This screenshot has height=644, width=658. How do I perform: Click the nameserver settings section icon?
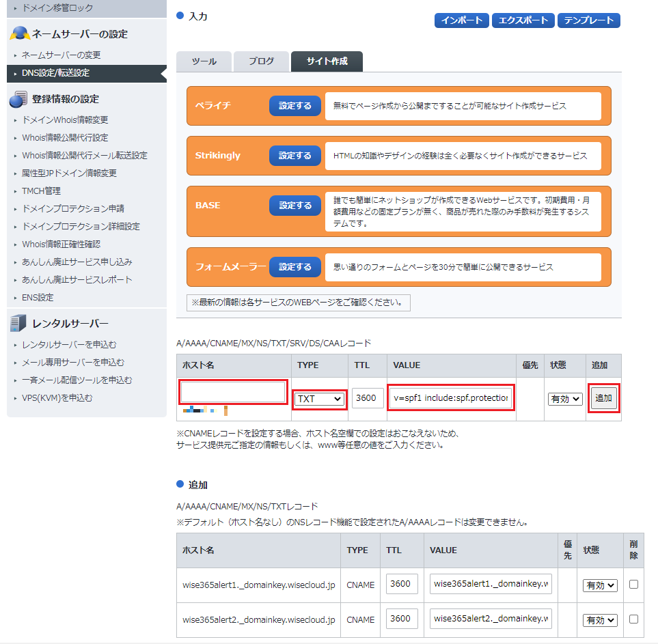pyautogui.click(x=19, y=33)
